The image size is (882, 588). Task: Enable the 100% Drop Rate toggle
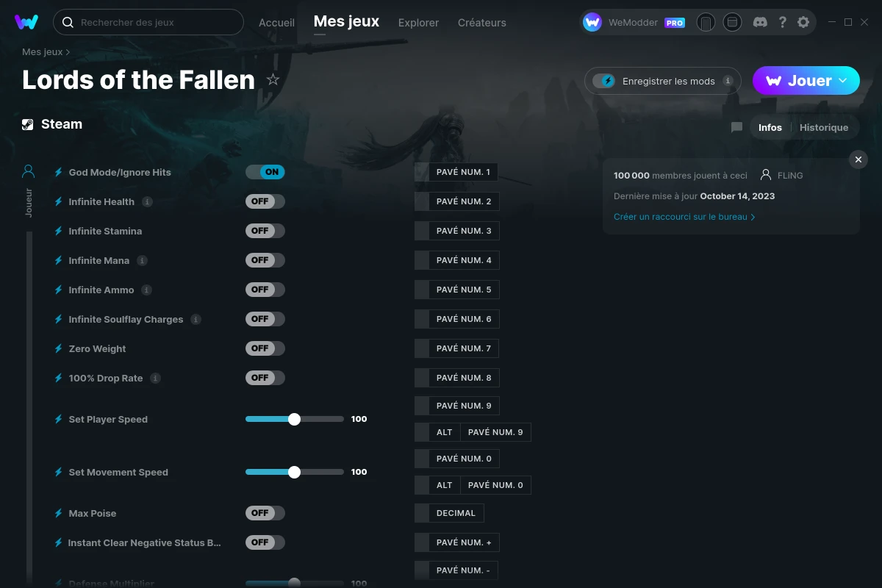pyautogui.click(x=265, y=378)
